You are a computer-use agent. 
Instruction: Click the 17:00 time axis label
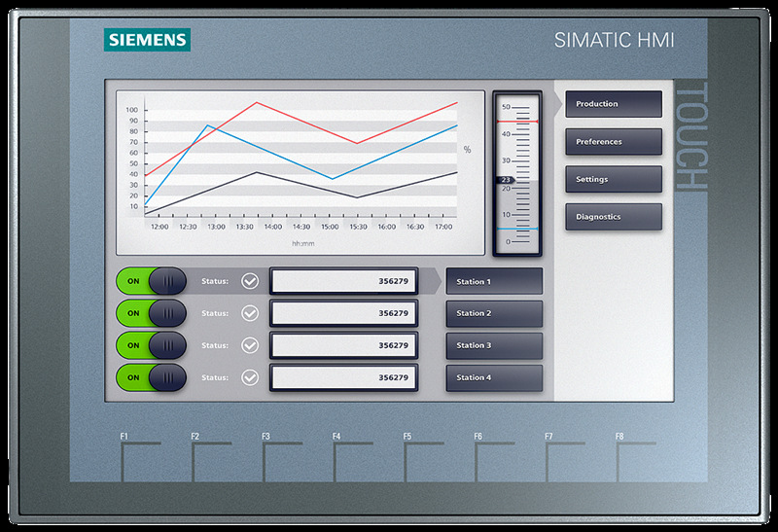(443, 227)
